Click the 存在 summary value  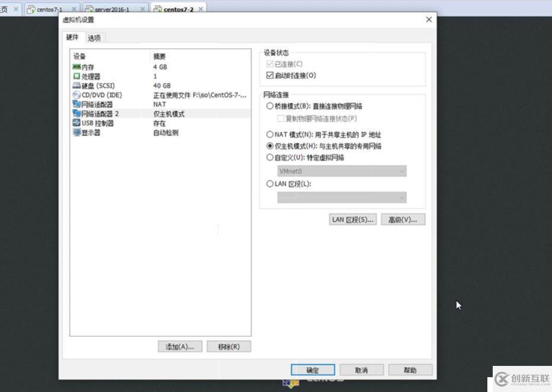pyautogui.click(x=159, y=123)
